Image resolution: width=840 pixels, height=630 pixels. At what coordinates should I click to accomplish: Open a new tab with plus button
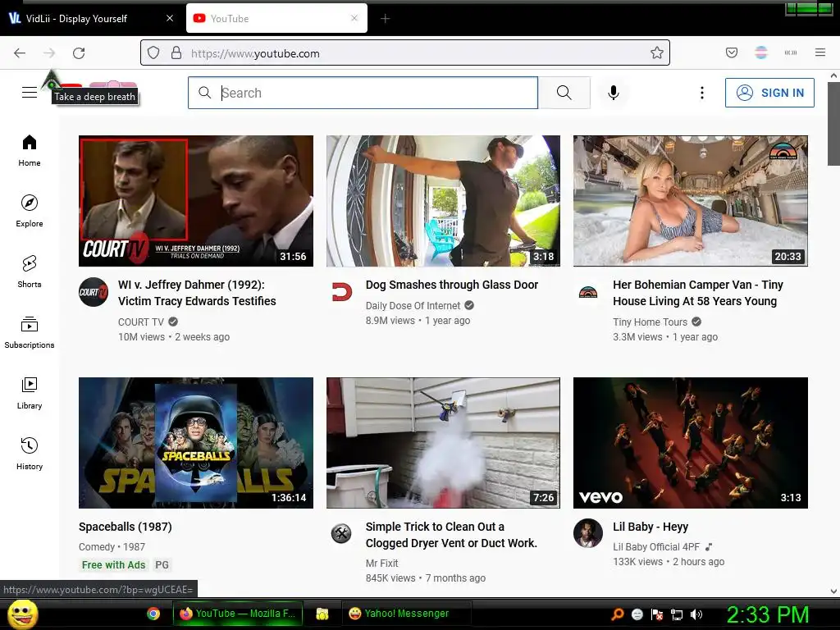point(386,19)
